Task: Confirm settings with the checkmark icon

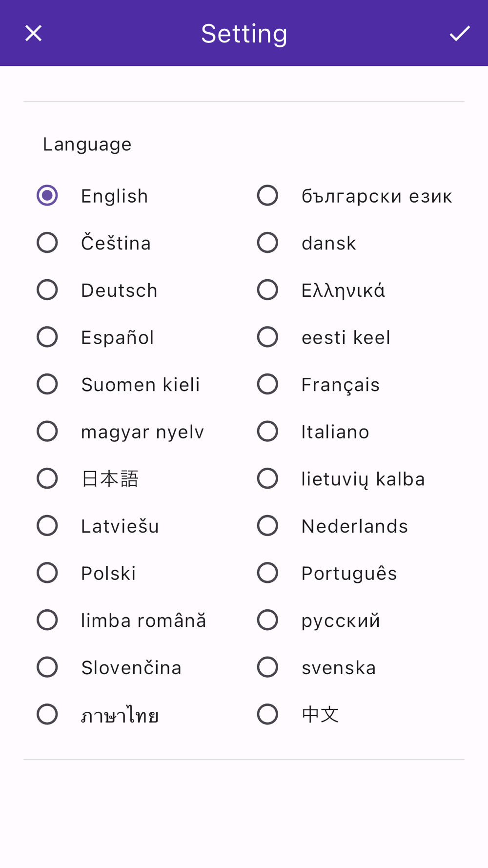Action: coord(459,33)
